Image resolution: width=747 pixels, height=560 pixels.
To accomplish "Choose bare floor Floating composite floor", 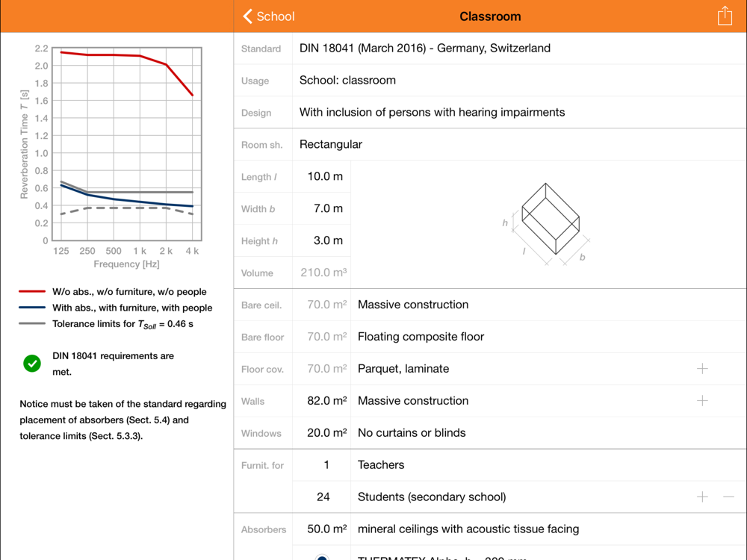I will coord(421,337).
